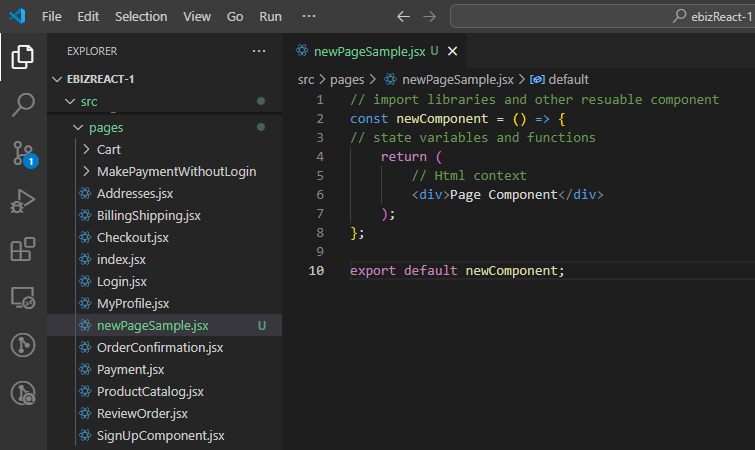Click untracked U status on newPageSample.jsx row
This screenshot has width=755, height=450.
click(261, 326)
